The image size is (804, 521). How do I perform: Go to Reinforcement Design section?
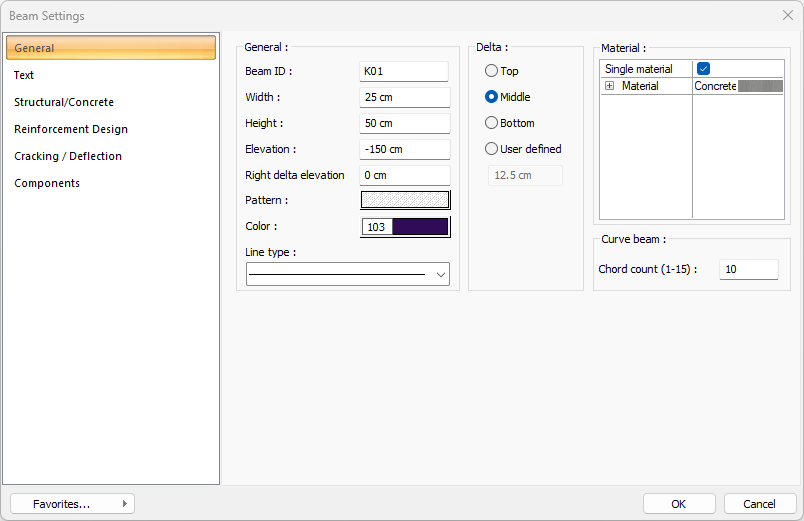(x=71, y=129)
